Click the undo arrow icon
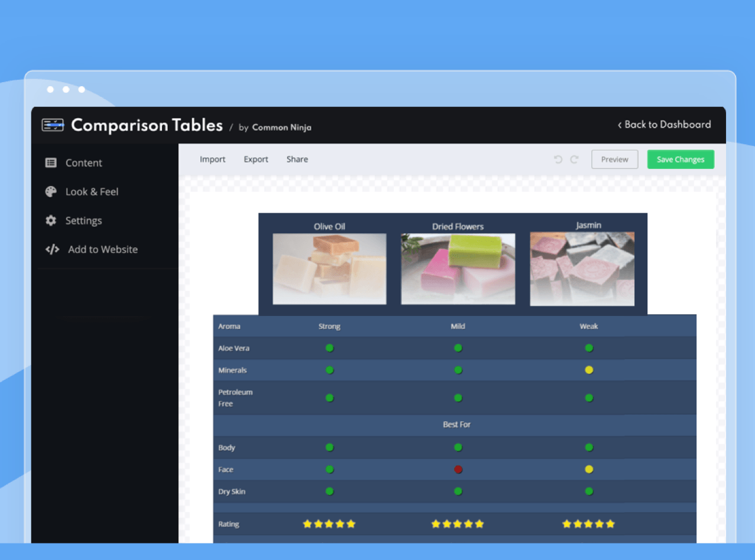 pyautogui.click(x=558, y=159)
